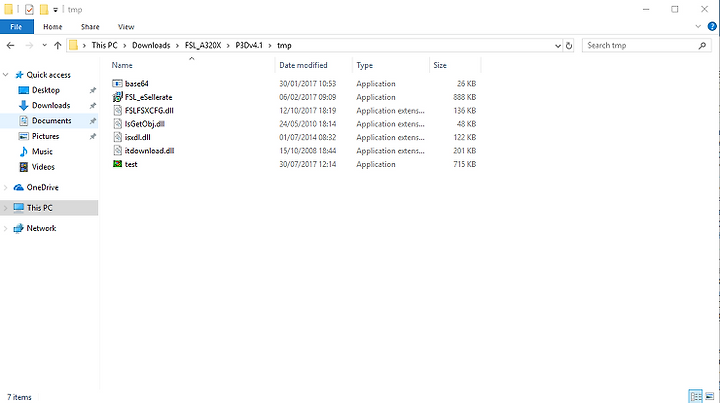Open Help via question mark icon

712,27
